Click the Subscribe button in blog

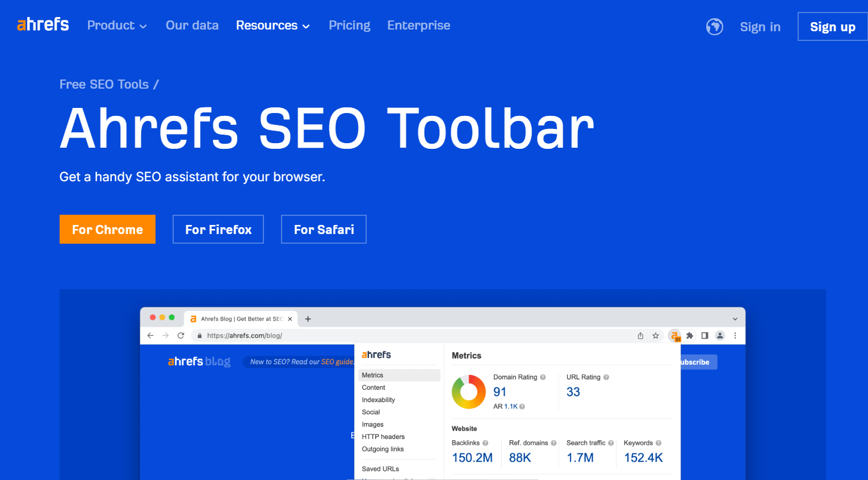[698, 362]
